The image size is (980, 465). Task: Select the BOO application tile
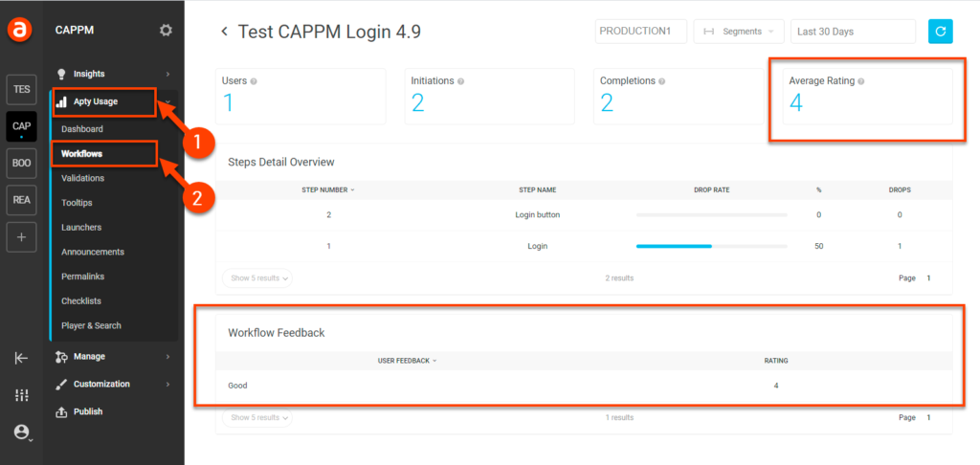(x=21, y=163)
